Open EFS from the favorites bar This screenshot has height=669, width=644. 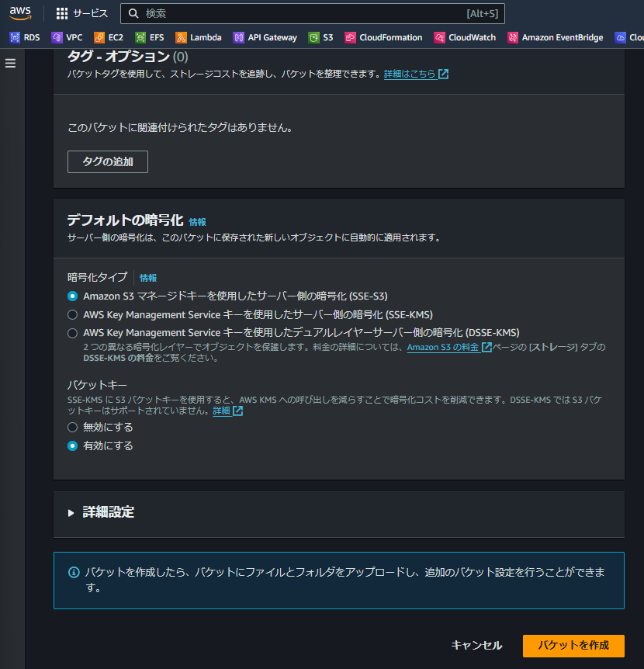pos(150,36)
